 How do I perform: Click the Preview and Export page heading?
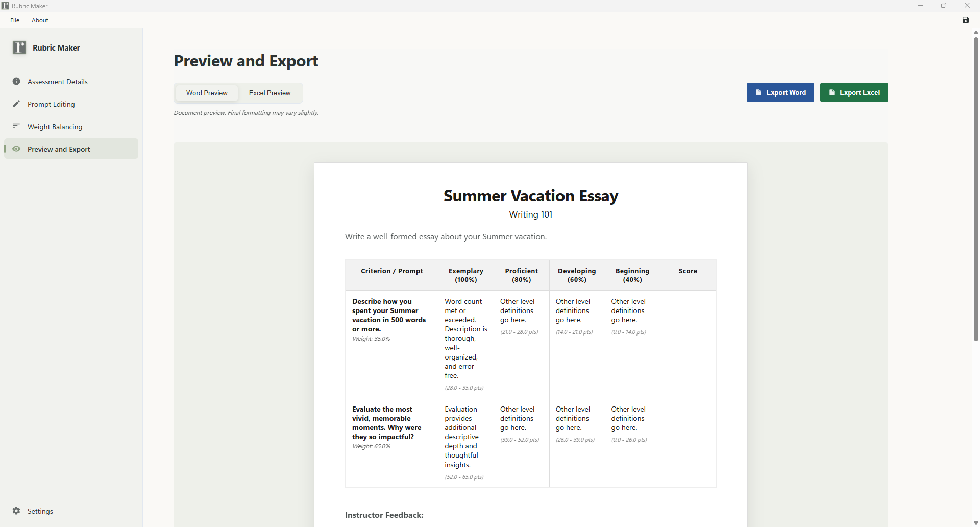point(246,61)
